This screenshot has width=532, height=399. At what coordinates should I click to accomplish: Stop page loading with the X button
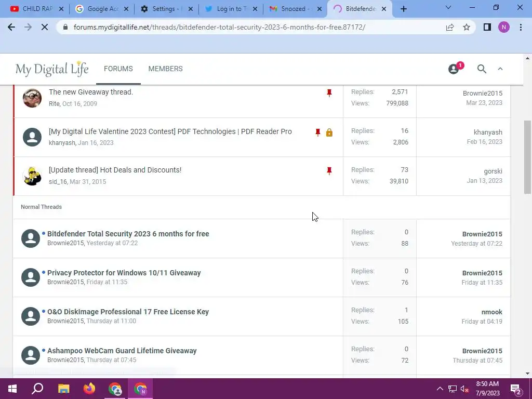pyautogui.click(x=45, y=27)
